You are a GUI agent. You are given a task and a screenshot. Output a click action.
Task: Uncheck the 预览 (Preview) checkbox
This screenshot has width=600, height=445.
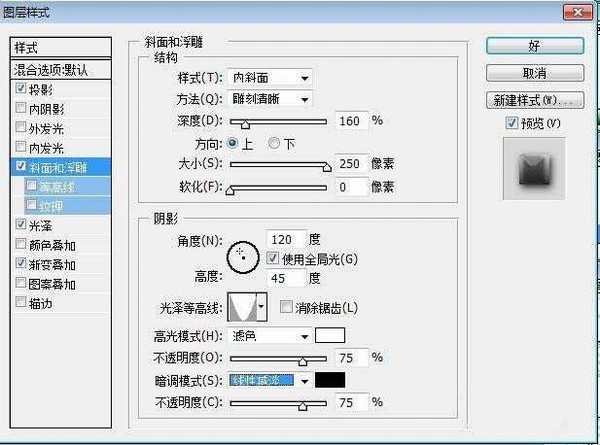[x=513, y=122]
